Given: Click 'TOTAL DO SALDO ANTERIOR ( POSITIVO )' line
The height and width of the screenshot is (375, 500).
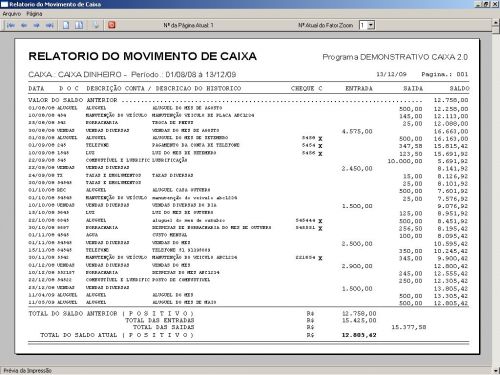Looking at the screenshot, I should (x=111, y=313).
